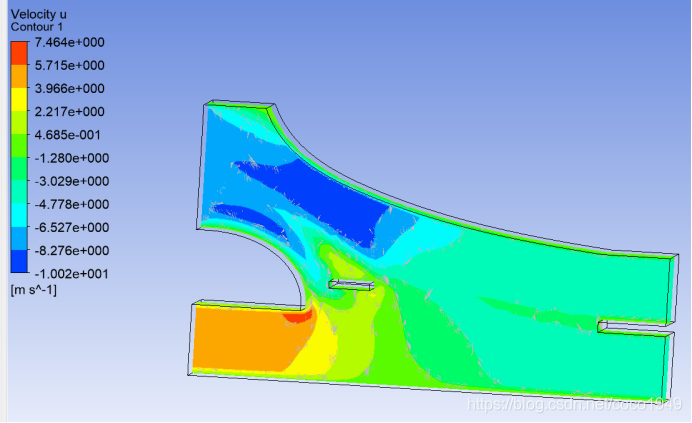
Task: Select the 7.464e+000 legend value
Action: [x=70, y=42]
